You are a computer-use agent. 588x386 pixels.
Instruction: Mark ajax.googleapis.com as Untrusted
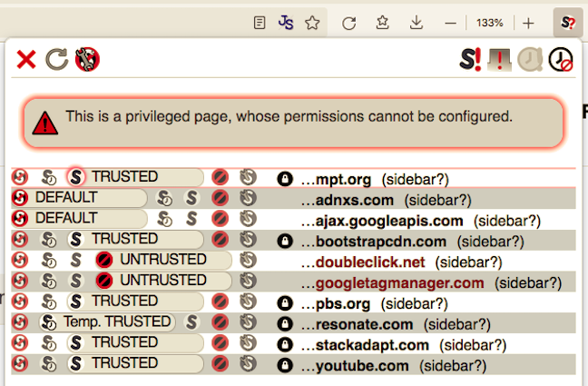click(220, 218)
